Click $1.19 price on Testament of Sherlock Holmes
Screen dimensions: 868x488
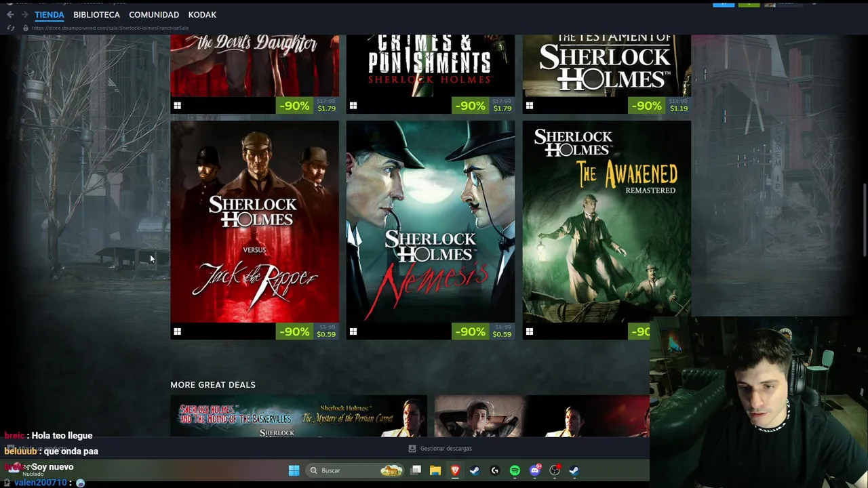click(679, 108)
